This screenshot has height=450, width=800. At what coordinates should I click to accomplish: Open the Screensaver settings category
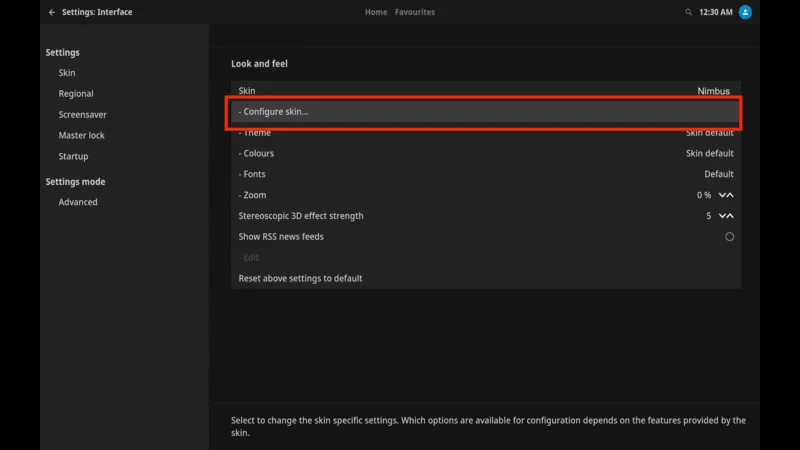83,114
